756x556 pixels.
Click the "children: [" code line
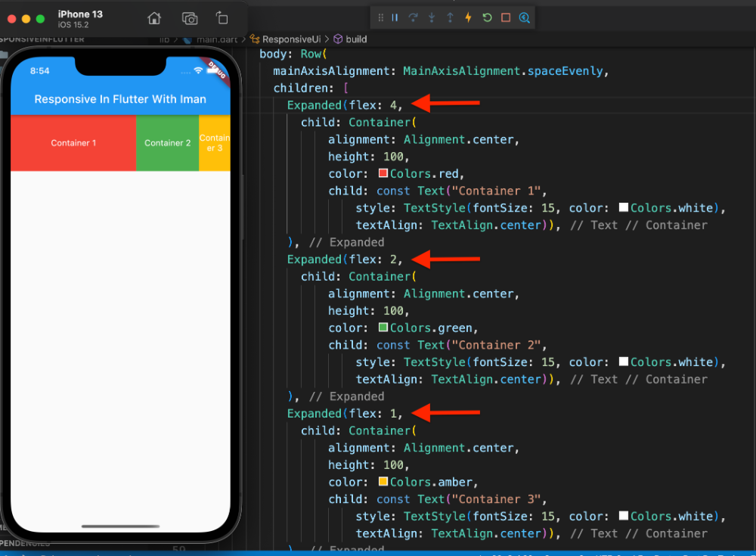[311, 88]
